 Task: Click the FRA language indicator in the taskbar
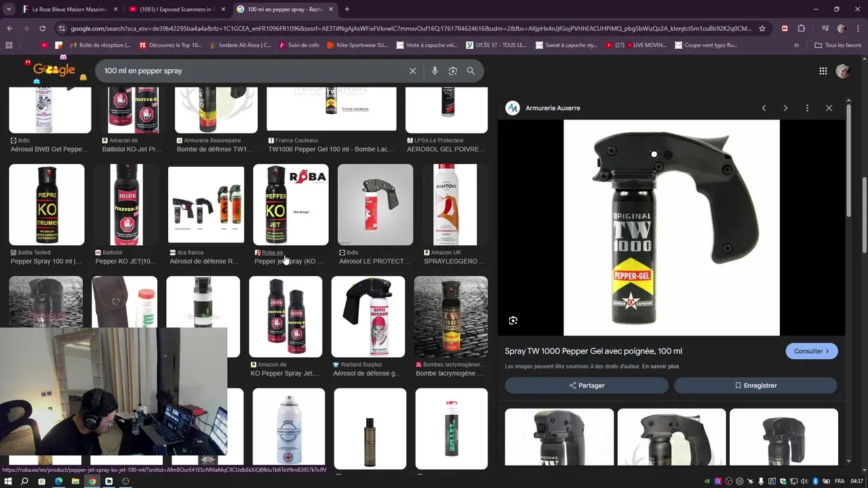[840, 481]
